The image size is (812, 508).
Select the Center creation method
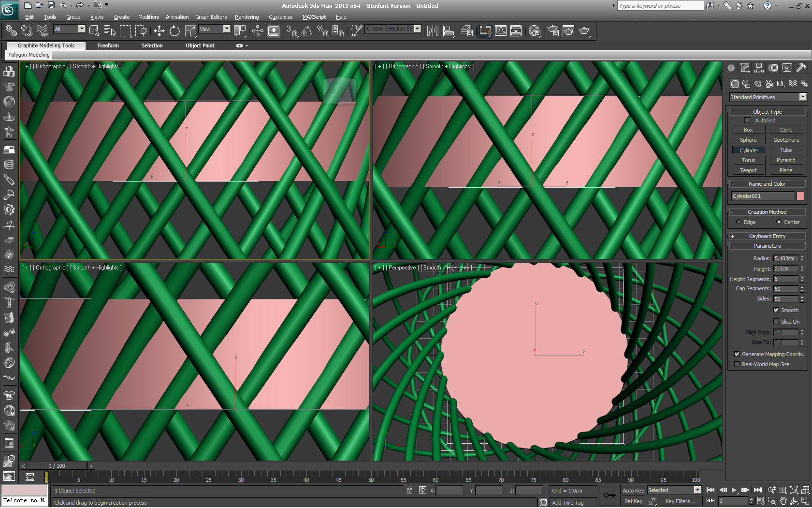[x=779, y=222]
